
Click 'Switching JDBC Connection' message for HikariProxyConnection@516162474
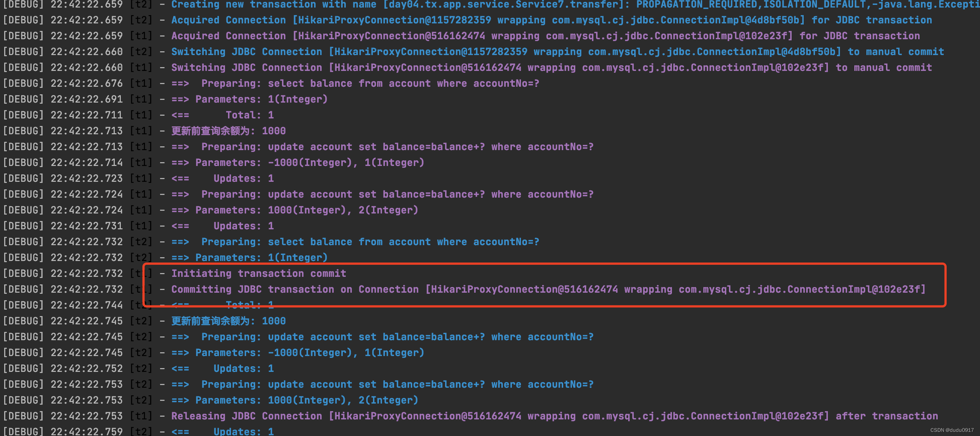coord(552,68)
